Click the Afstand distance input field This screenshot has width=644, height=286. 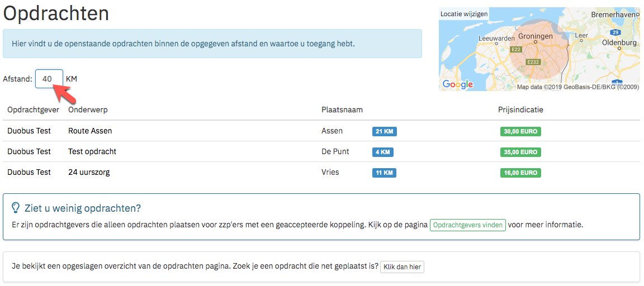pos(49,79)
